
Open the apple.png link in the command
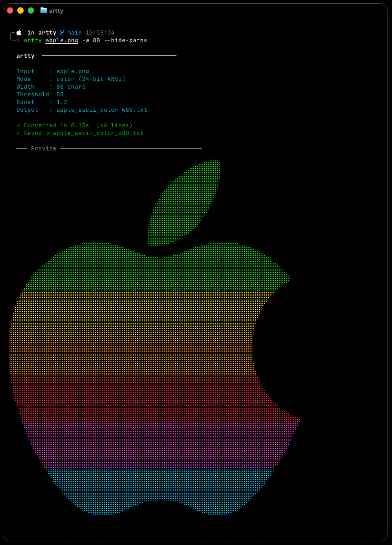(x=61, y=40)
